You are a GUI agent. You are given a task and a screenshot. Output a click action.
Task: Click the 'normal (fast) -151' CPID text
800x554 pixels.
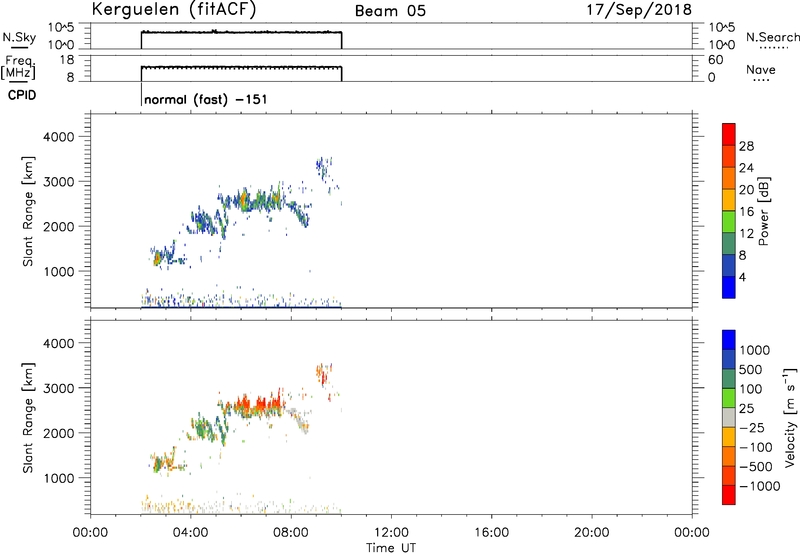pos(206,99)
